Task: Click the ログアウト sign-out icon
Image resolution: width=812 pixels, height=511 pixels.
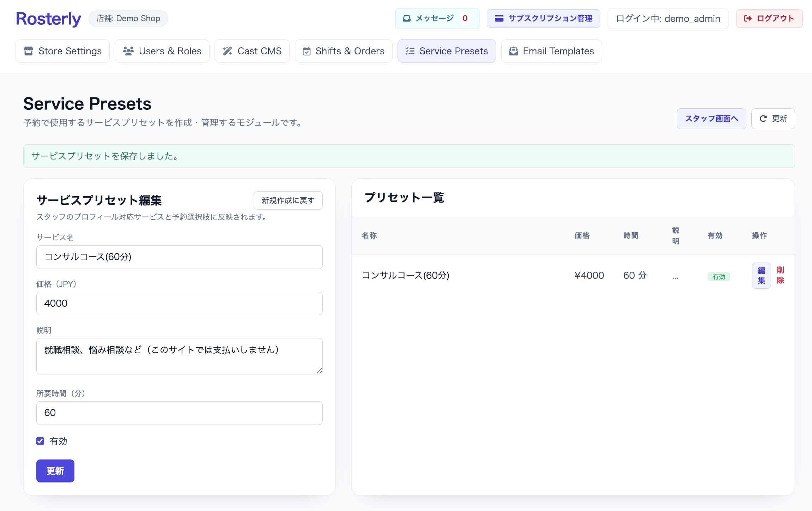Action: (747, 18)
